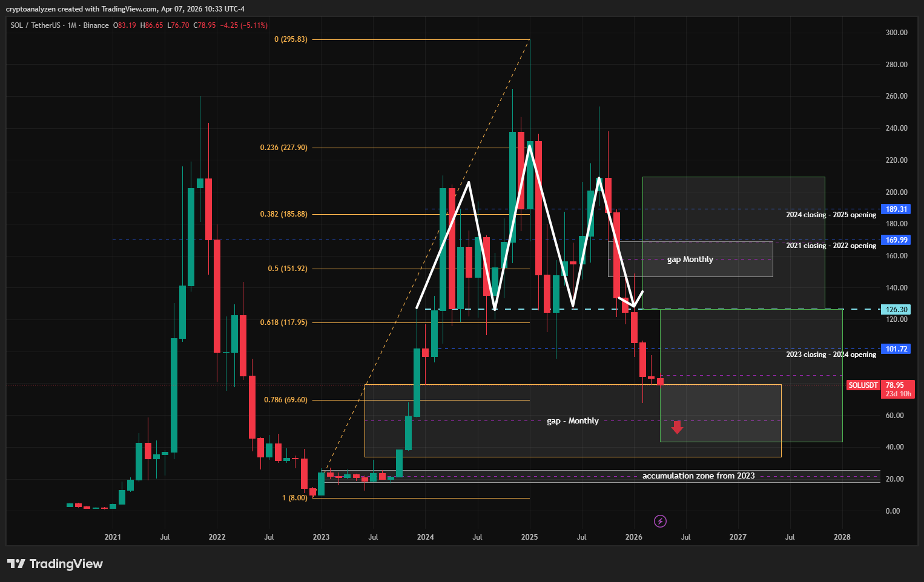The width and height of the screenshot is (924, 582).
Task: Click the '2023 closing - 2024 opening' annotation
Action: click(x=831, y=355)
